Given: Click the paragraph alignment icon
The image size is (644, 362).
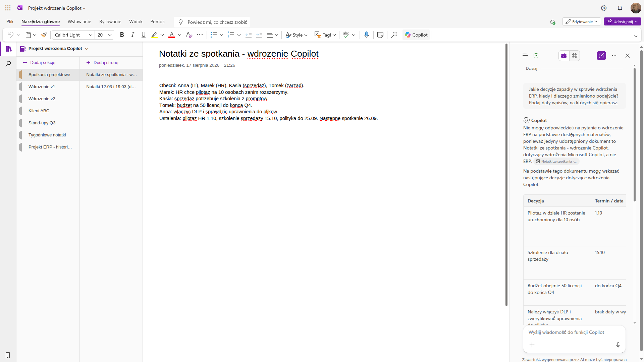Looking at the screenshot, I should click(x=270, y=35).
